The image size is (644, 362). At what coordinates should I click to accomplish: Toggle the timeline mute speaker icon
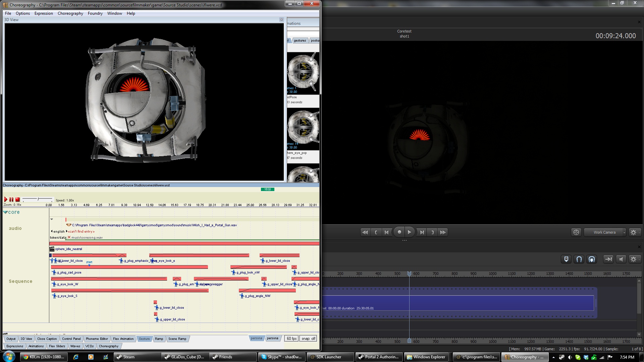click(621, 259)
